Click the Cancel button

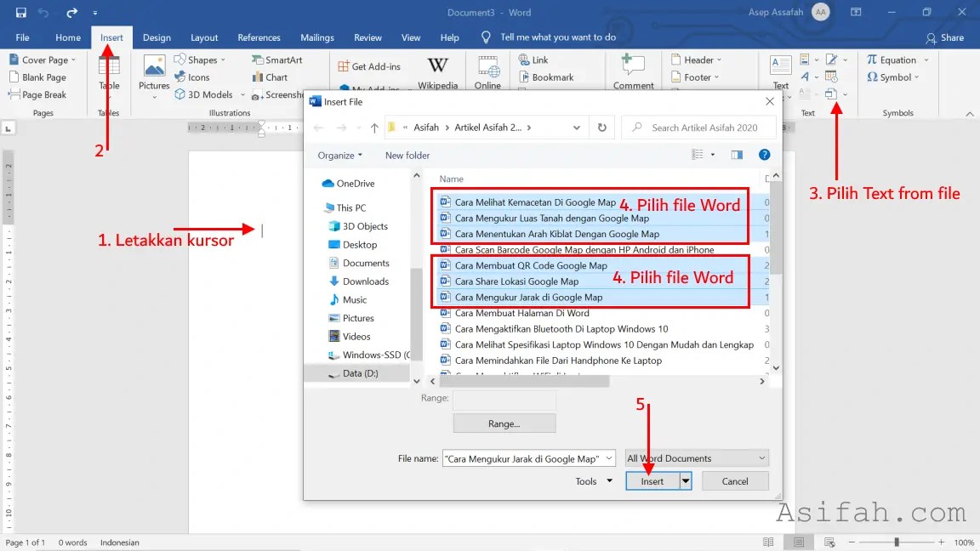pos(735,481)
